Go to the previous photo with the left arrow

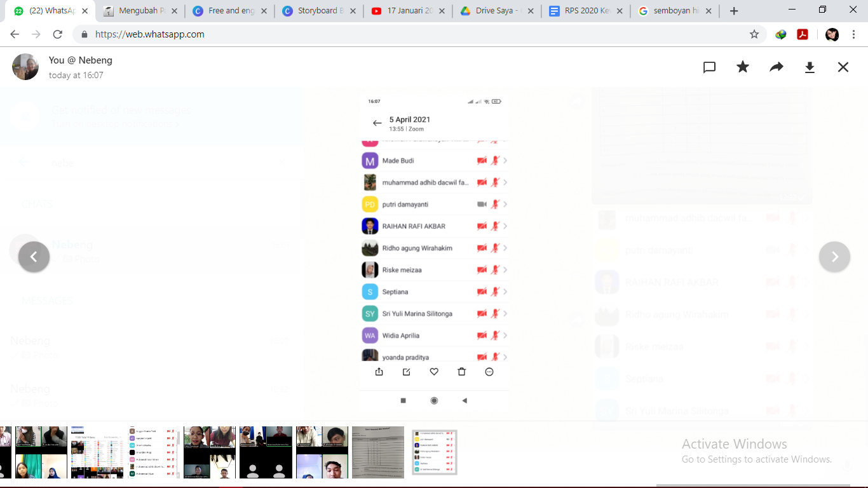pos(34,257)
